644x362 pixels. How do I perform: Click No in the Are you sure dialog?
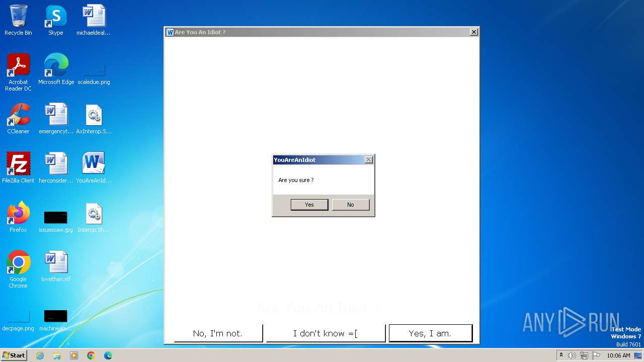tap(351, 205)
